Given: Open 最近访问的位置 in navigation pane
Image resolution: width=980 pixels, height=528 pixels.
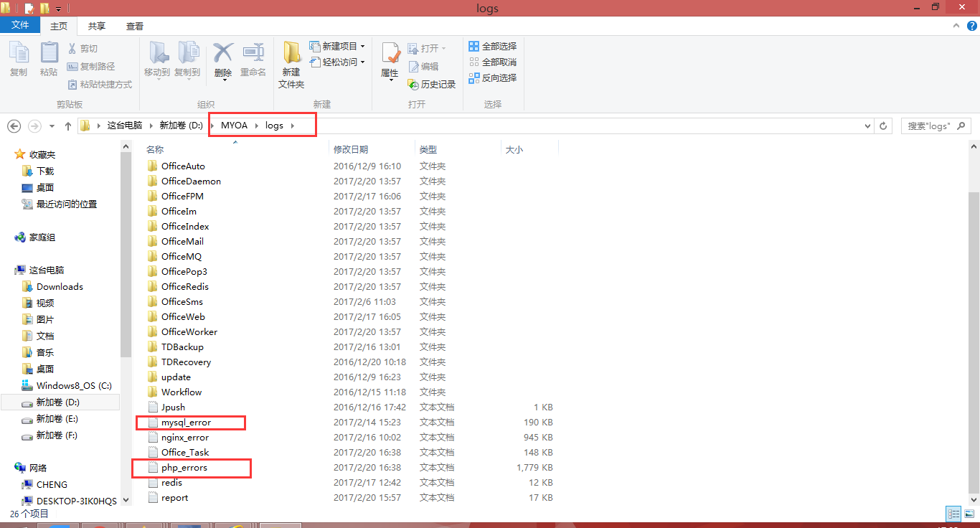Looking at the screenshot, I should (x=67, y=204).
